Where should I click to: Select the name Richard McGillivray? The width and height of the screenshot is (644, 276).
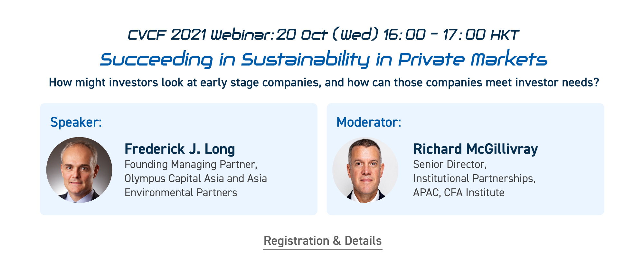pos(475,149)
